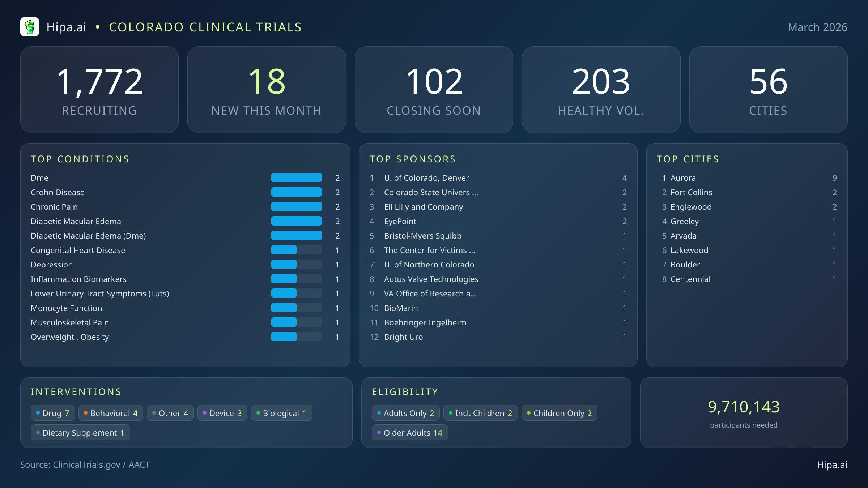Open the TOP CITIES section header

688,159
